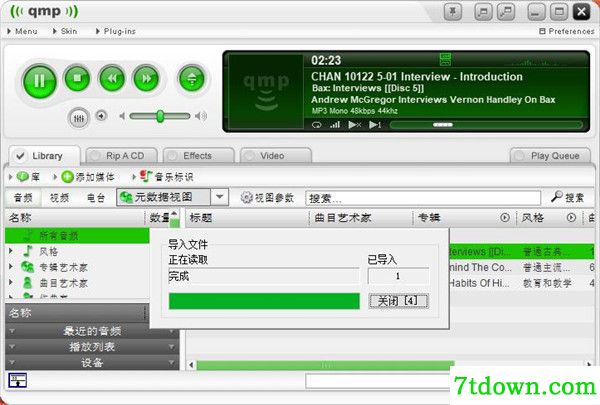Click the first music-note title bar mode icon
Image resolution: width=600 pixels, height=405 pixels.
[483, 12]
